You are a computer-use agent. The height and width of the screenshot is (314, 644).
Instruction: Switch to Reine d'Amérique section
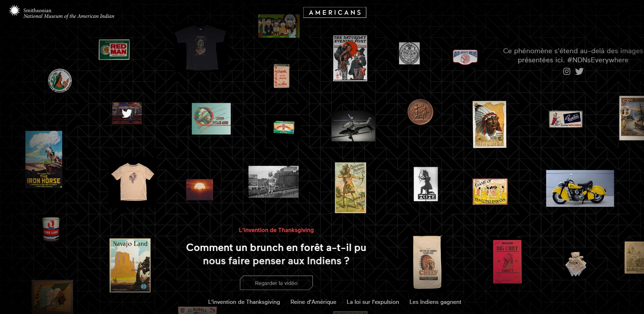pos(313,302)
